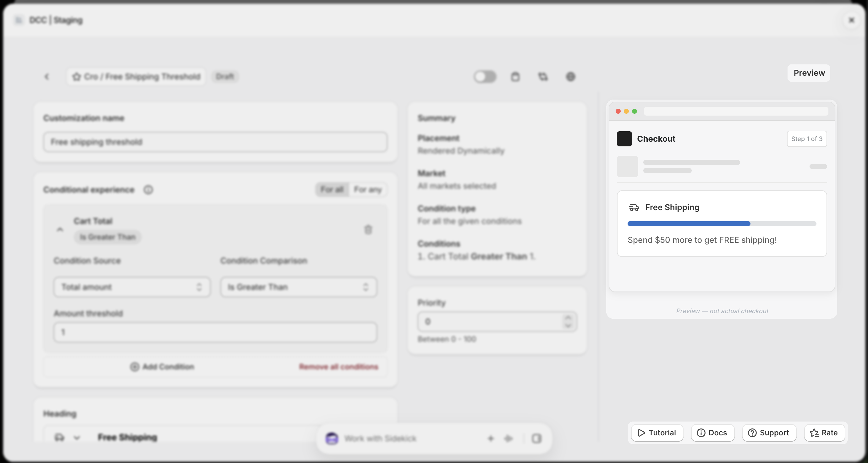Click the Step 1 of 3 badge
The height and width of the screenshot is (463, 868).
(x=807, y=139)
